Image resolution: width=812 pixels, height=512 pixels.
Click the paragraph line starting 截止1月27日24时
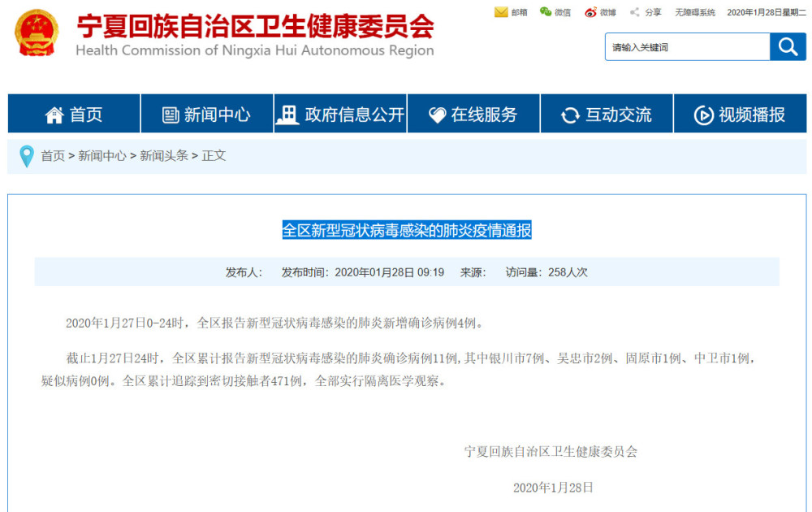tap(411, 358)
